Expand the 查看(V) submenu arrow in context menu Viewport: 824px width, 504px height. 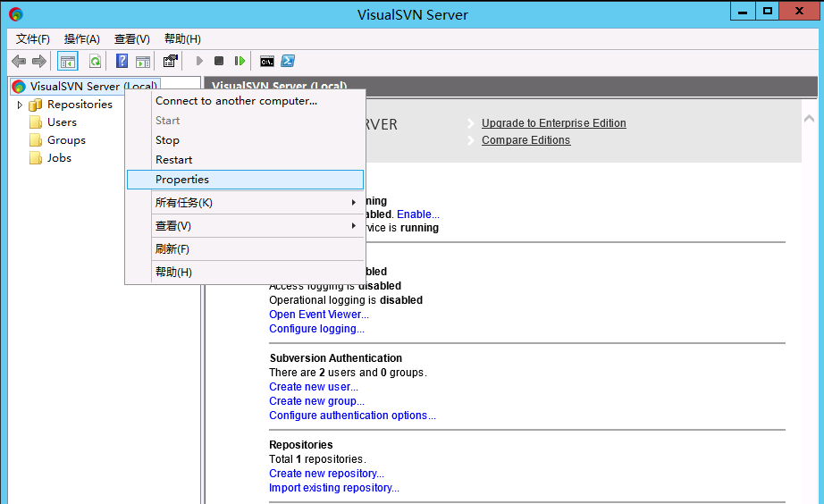[x=354, y=226]
